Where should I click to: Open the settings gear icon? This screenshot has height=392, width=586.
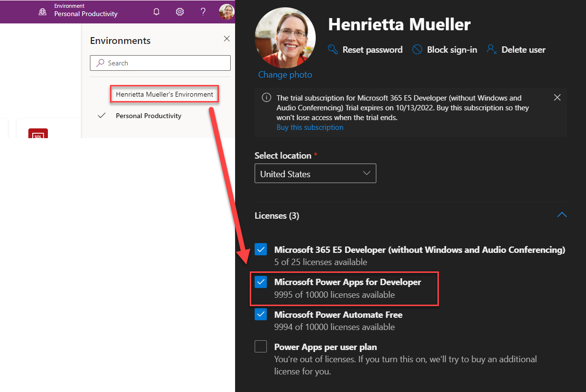click(x=180, y=12)
